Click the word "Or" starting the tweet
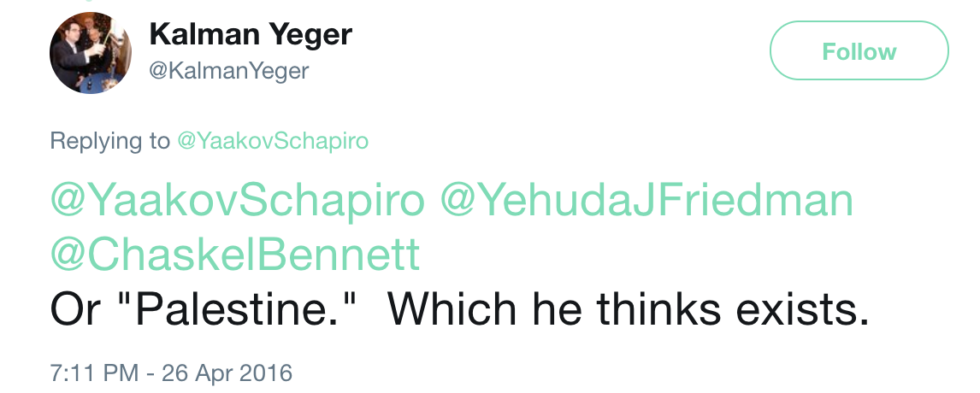This screenshot has width=980, height=393. 74,310
